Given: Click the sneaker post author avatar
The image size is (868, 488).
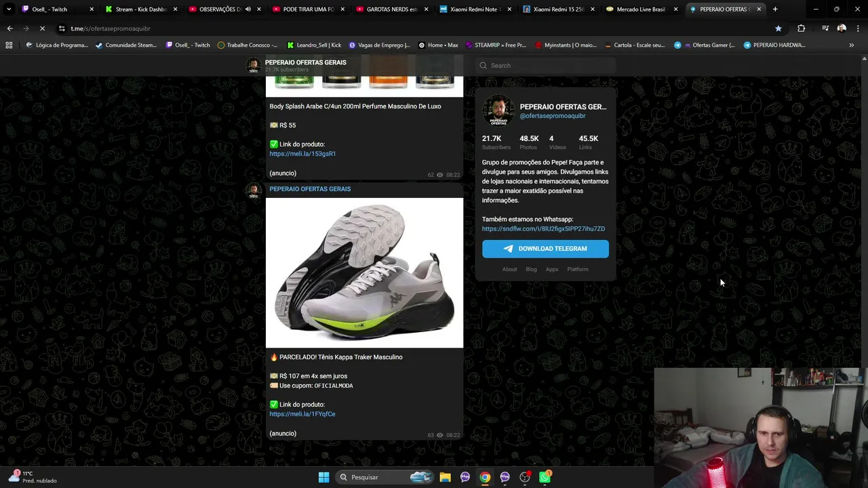Looking at the screenshot, I should (254, 190).
